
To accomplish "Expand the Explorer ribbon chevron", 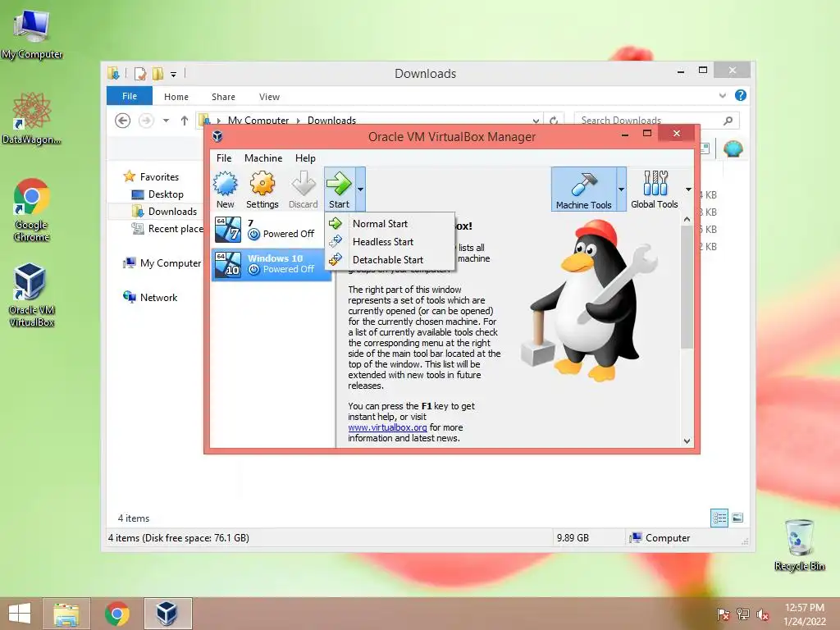I will [x=723, y=95].
